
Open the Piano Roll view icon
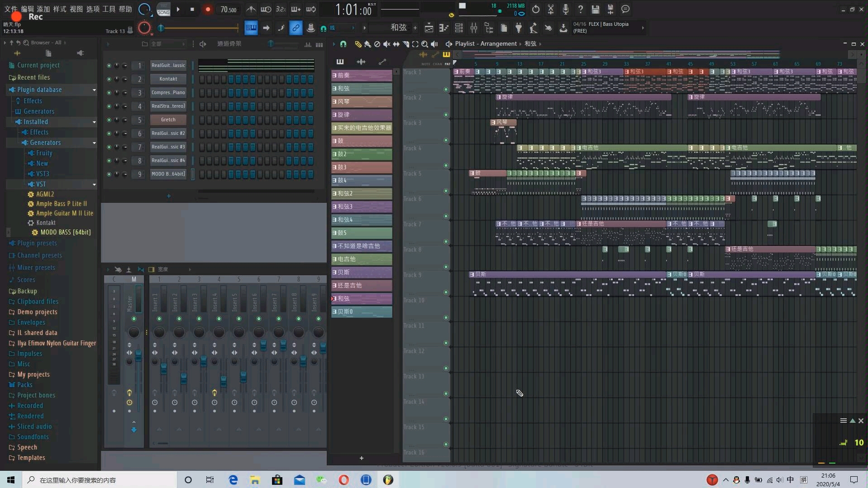click(x=444, y=28)
